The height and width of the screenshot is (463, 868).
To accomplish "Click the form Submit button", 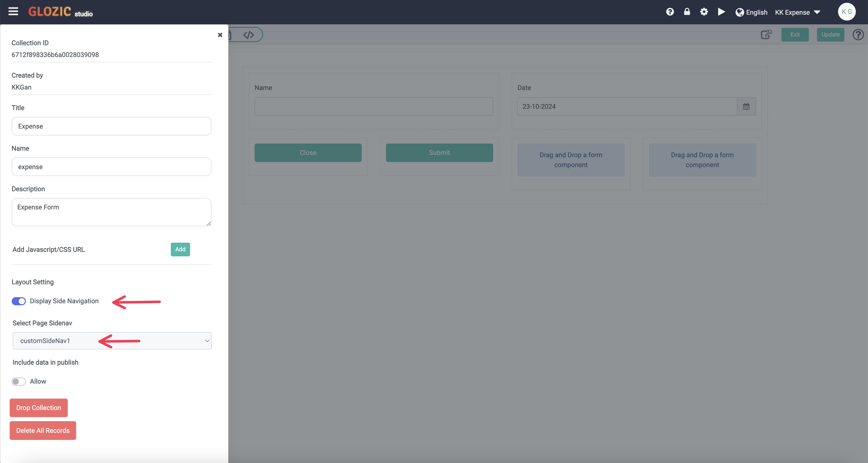I will pos(439,153).
